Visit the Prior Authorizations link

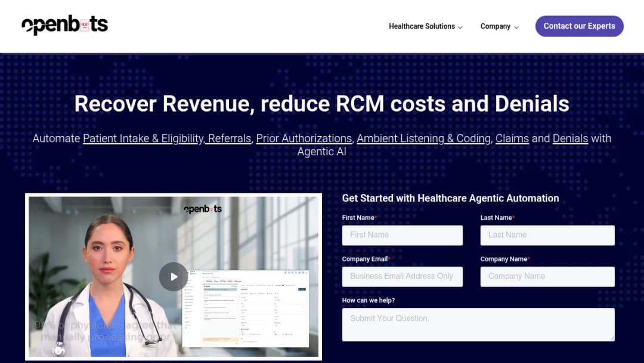point(304,139)
